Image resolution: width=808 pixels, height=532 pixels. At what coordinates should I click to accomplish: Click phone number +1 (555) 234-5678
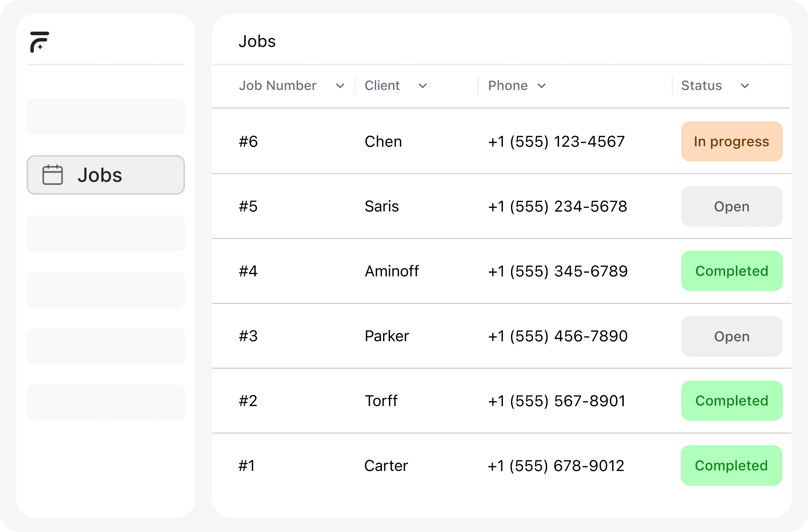tap(557, 206)
